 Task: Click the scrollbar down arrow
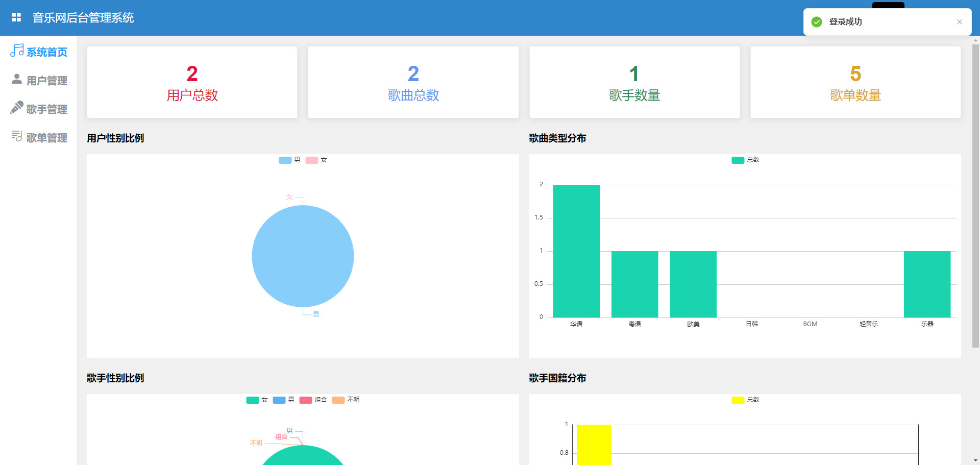[x=975, y=461]
